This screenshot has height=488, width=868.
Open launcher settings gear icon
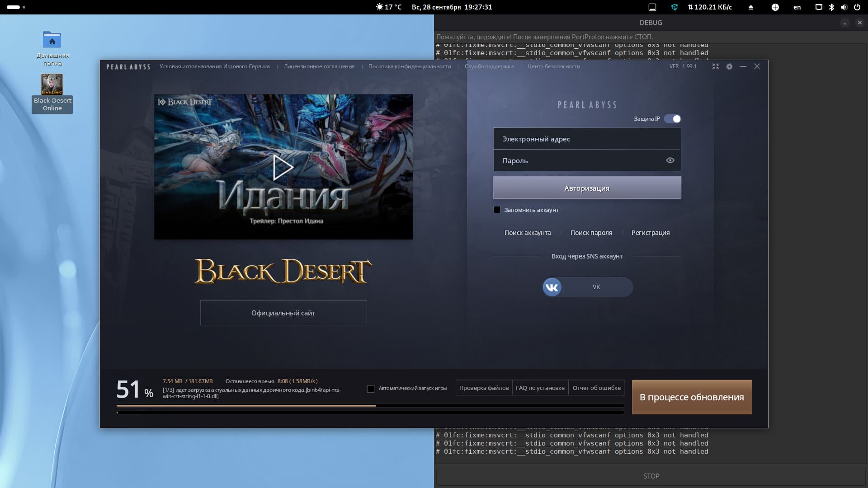729,66
